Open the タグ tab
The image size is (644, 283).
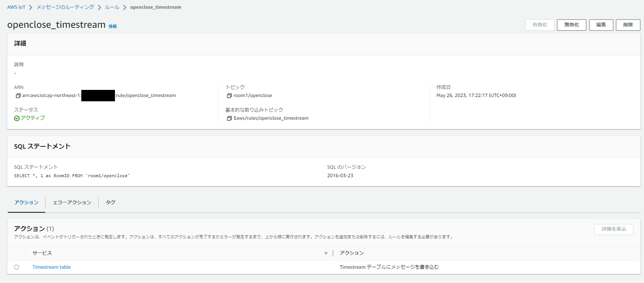coord(110,202)
